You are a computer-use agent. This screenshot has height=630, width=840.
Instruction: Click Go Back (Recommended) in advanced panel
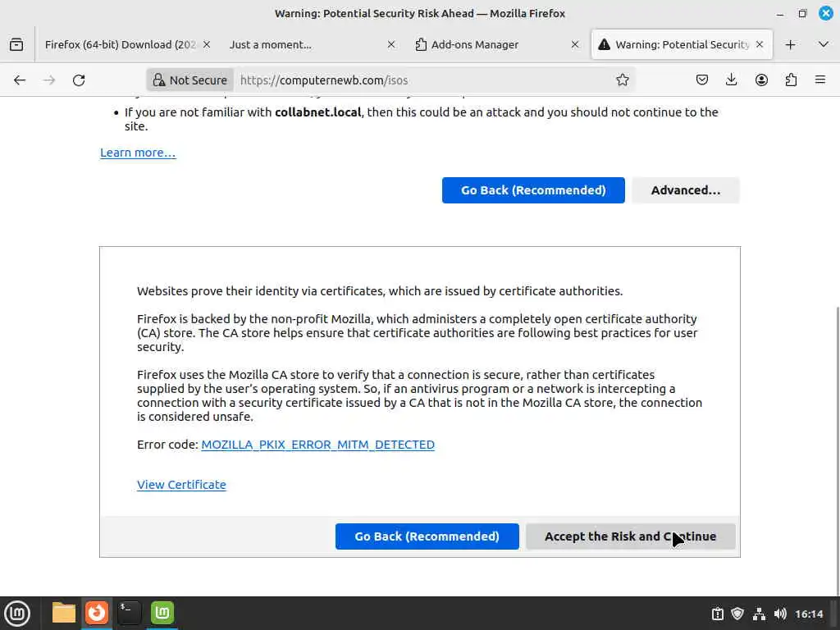427,536
